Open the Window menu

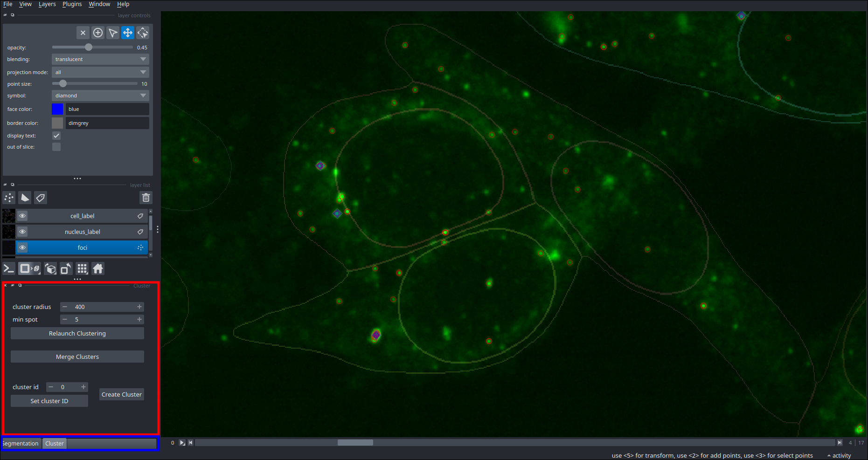pyautogui.click(x=99, y=4)
